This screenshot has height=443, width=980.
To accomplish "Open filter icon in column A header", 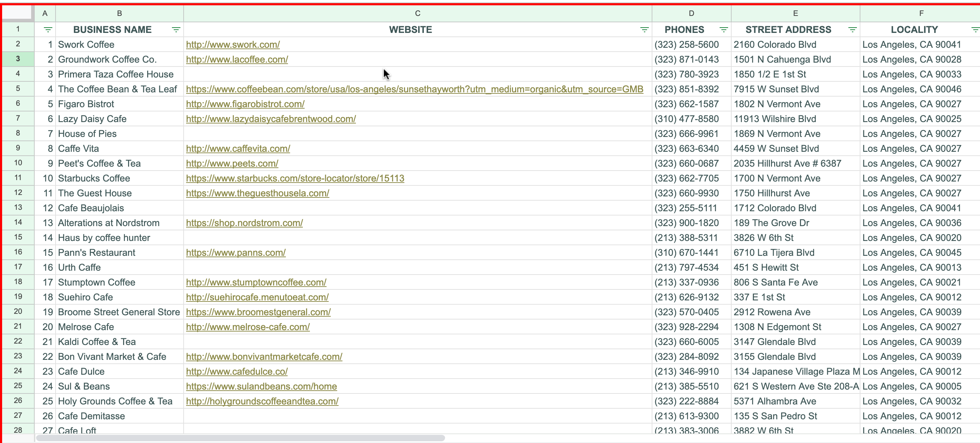I will [47, 30].
